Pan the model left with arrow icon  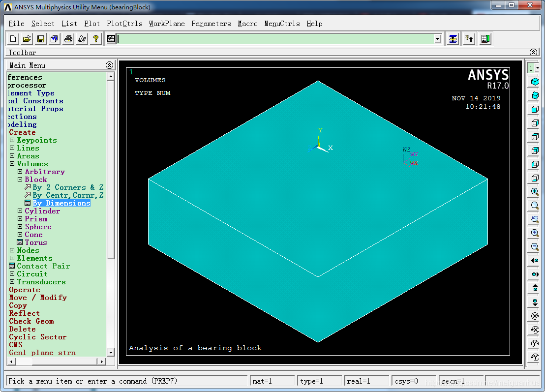coord(535,260)
